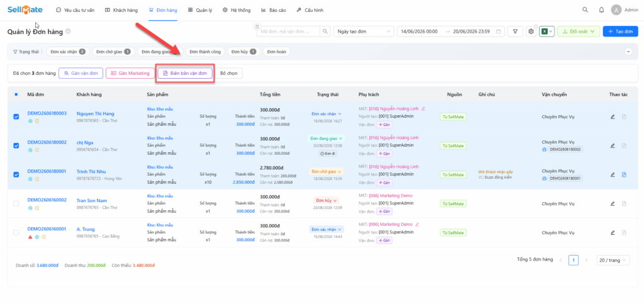The height and width of the screenshot is (304, 644).
Task: Open Đơn xác nhận status dropdown for Nguyen Thi Hang
Action: pyautogui.click(x=326, y=114)
